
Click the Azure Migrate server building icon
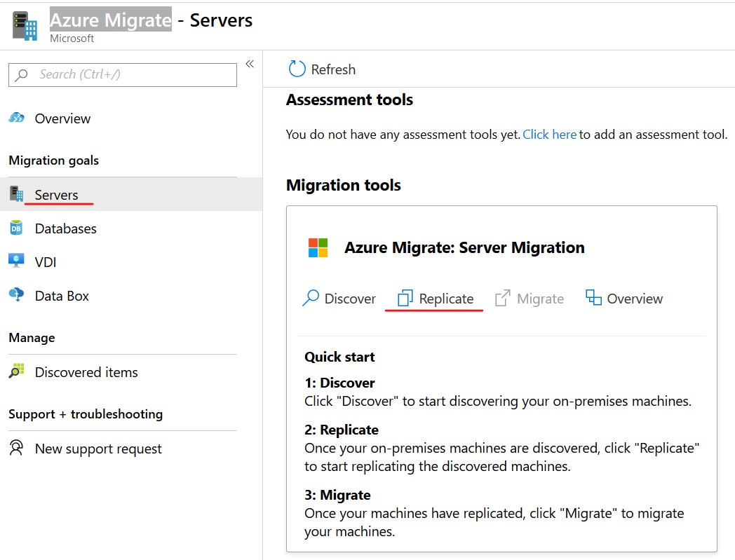(x=25, y=27)
